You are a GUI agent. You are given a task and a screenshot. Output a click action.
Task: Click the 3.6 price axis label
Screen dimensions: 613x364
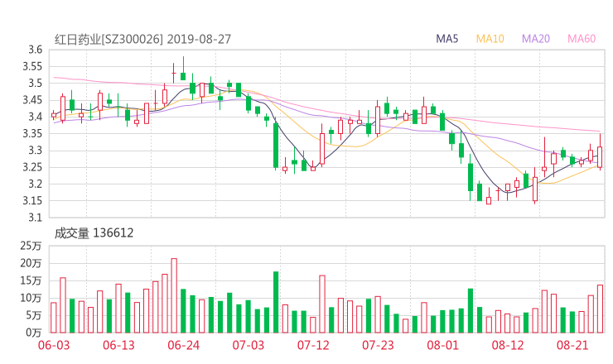point(33,50)
